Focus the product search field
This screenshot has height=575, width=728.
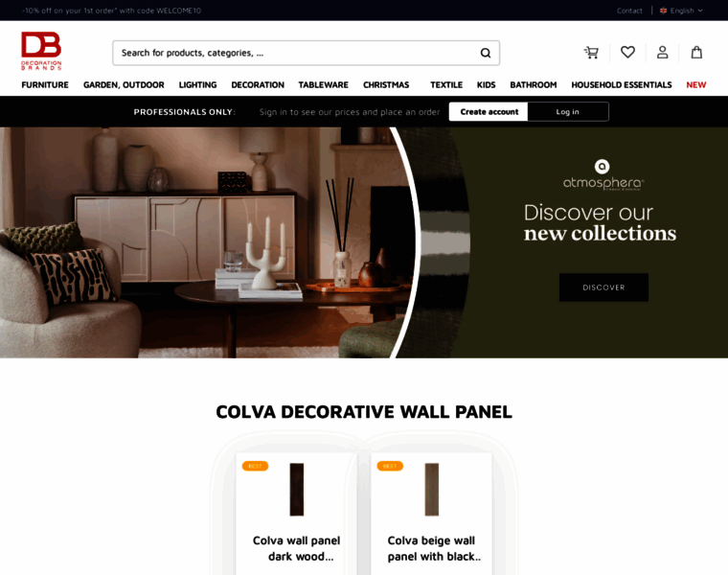(x=297, y=53)
